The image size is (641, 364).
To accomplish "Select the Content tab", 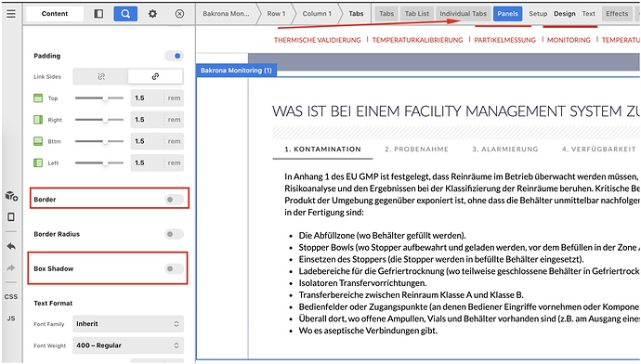I will pyautogui.click(x=55, y=14).
